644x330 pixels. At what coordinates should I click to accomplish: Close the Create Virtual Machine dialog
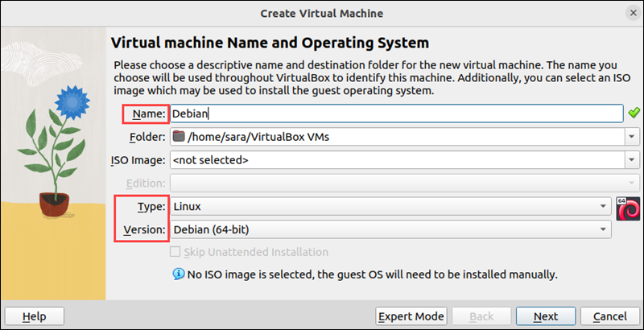pyautogui.click(x=633, y=13)
